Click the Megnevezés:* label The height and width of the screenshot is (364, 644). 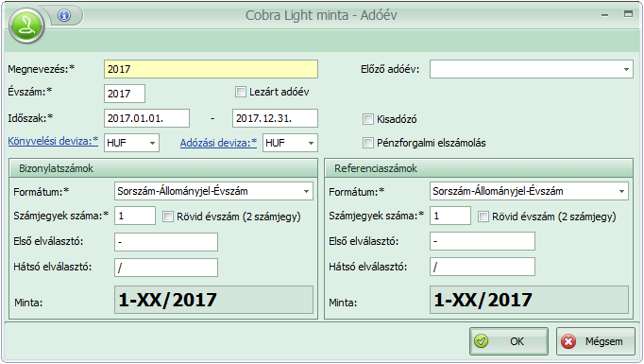[41, 69]
